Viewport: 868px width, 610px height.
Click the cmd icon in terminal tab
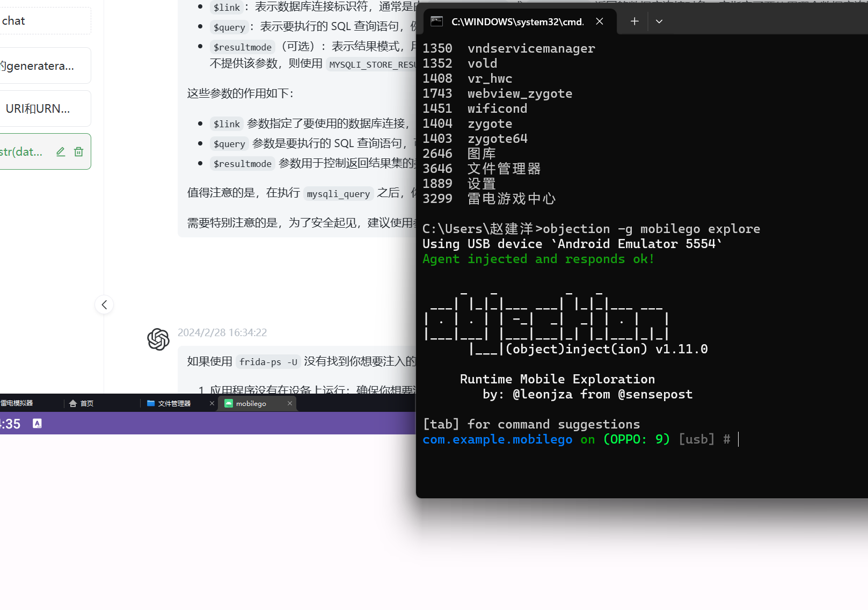437,21
